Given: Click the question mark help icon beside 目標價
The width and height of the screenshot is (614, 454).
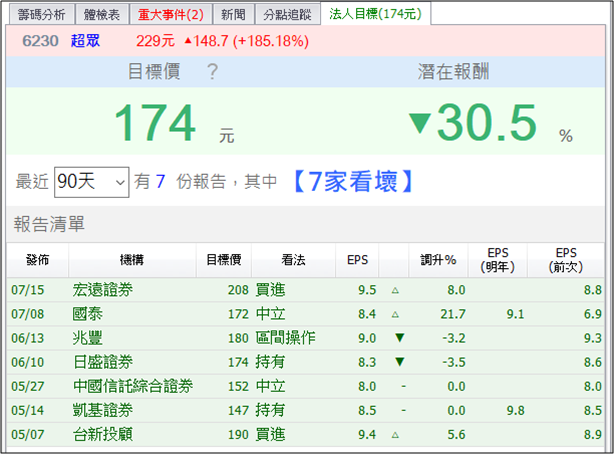Looking at the screenshot, I should (212, 72).
